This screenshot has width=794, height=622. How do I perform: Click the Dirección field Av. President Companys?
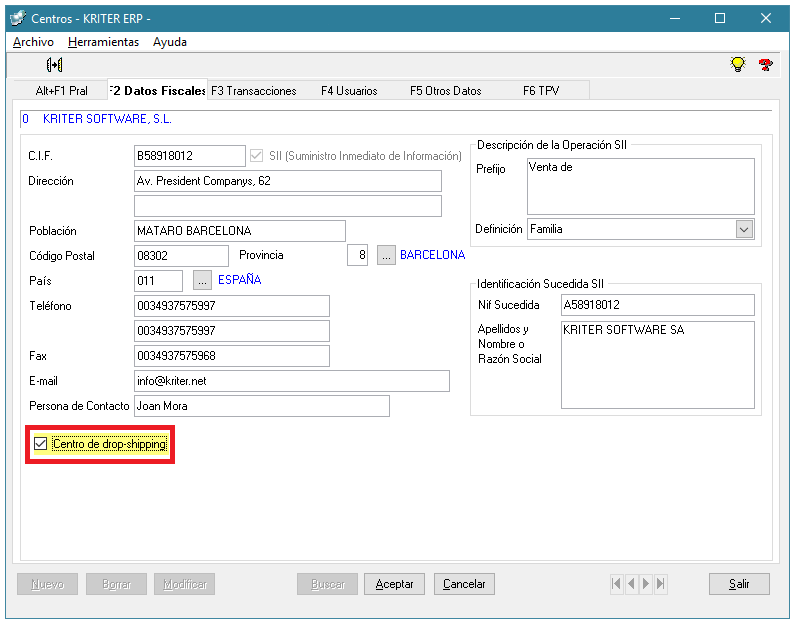288,181
